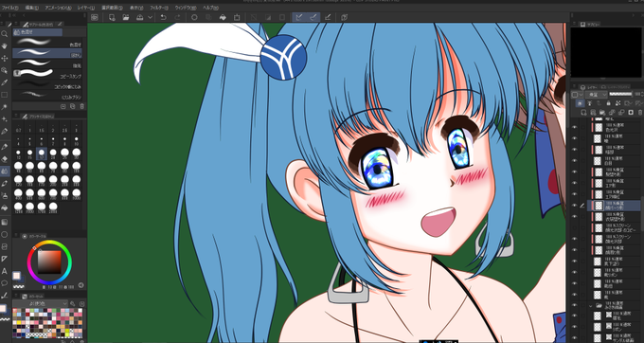This screenshot has height=343, width=644.
Task: Open the ファイル menu
Action: pyautogui.click(x=9, y=8)
